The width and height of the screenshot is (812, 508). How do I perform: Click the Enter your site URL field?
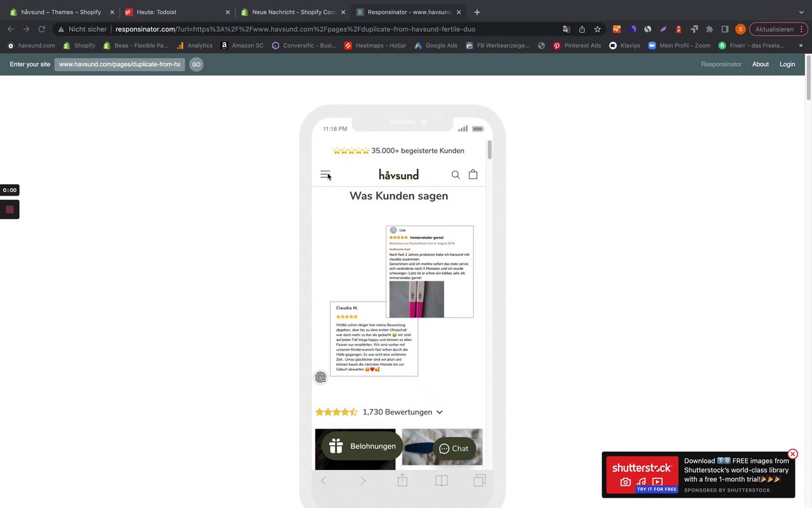[119, 64]
